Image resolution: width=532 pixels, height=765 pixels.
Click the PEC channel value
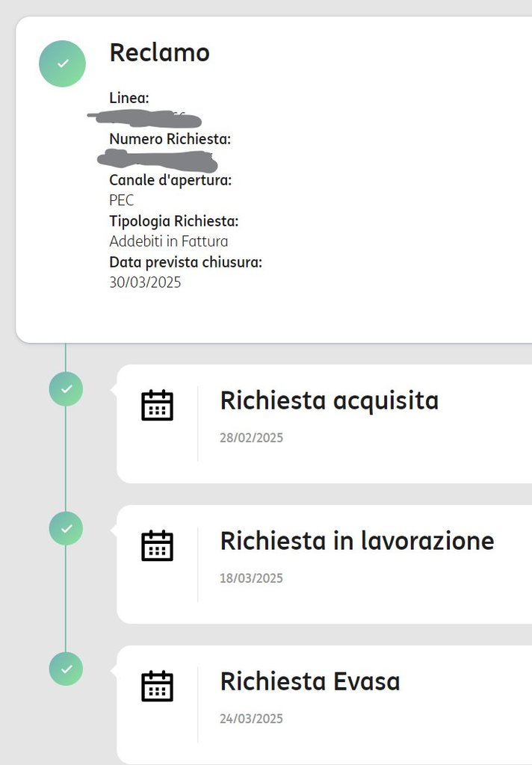[122, 200]
